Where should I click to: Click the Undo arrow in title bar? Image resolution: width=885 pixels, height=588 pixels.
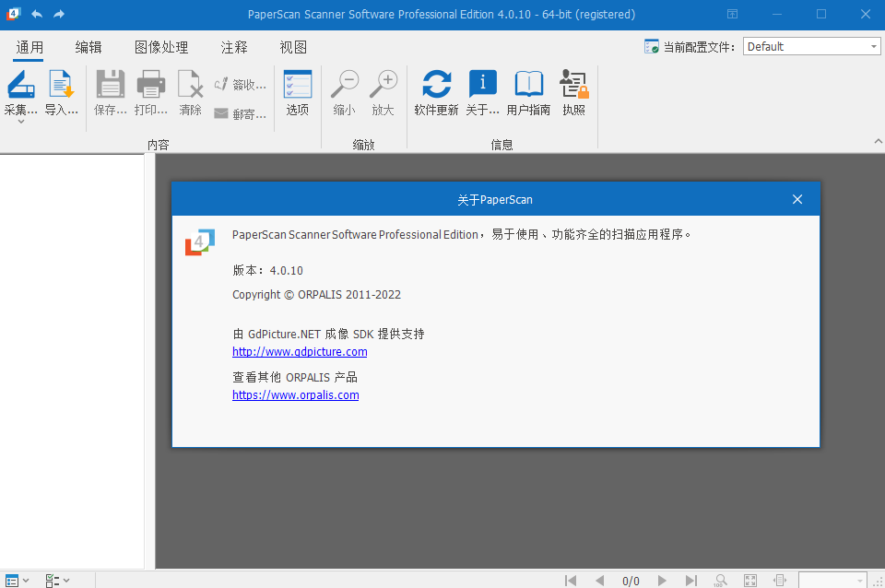[x=37, y=14]
